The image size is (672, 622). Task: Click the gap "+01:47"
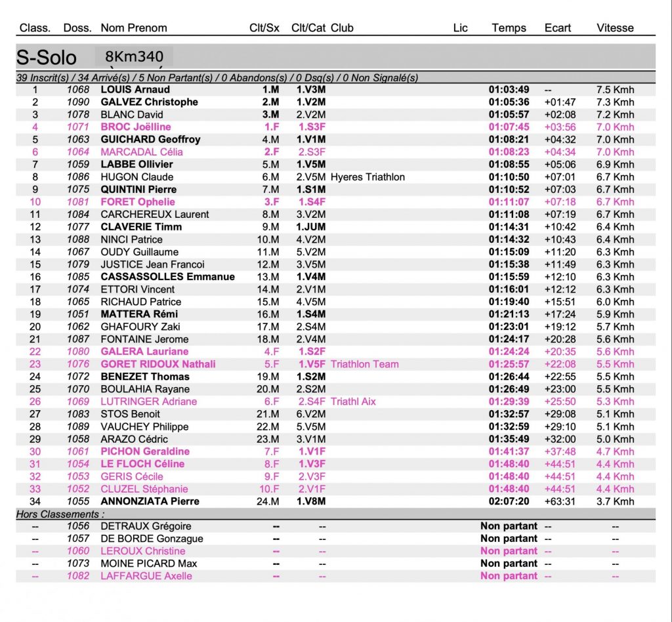(x=560, y=102)
